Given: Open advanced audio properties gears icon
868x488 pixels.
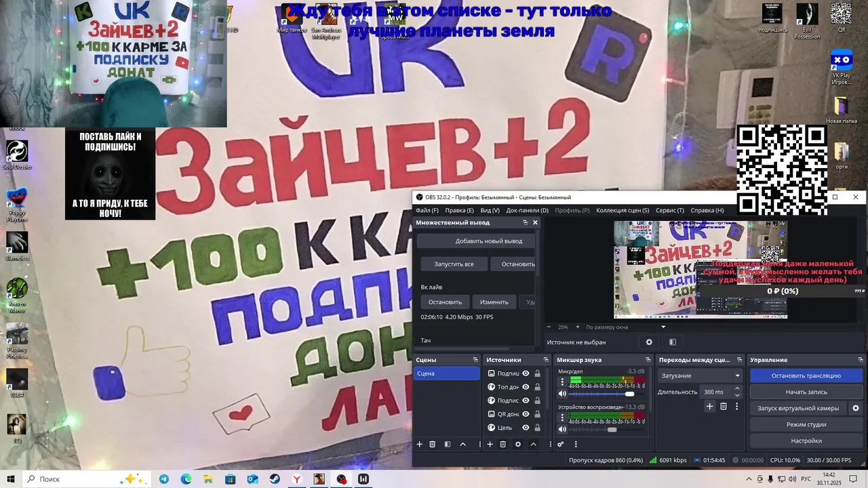Looking at the screenshot, I should point(561,445).
